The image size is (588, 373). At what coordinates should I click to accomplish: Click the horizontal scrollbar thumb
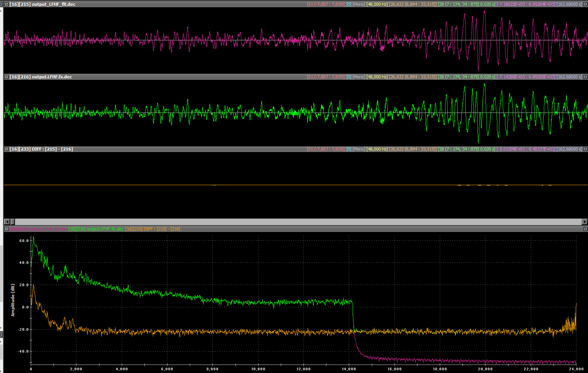(13, 222)
